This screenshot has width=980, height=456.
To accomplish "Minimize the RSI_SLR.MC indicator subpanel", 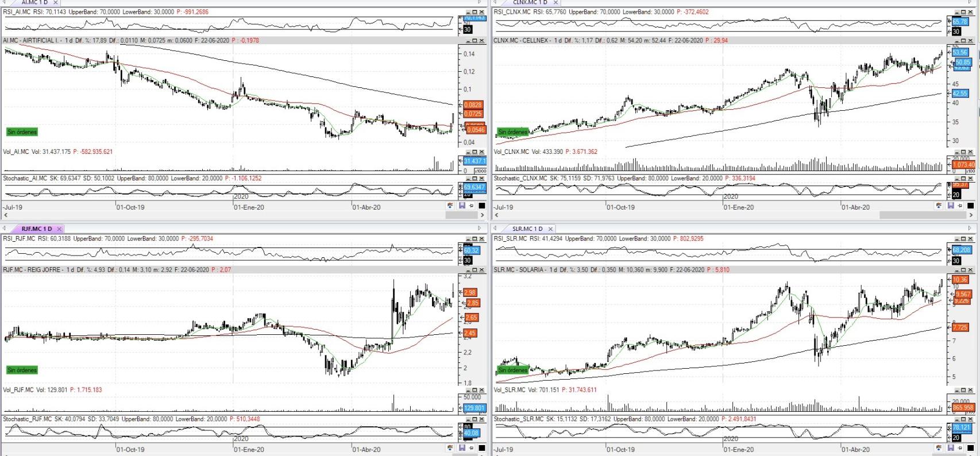I will coord(957,238).
